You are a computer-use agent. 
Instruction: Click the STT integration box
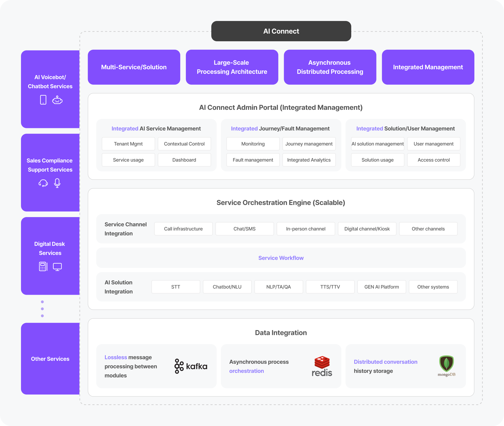pyautogui.click(x=176, y=287)
